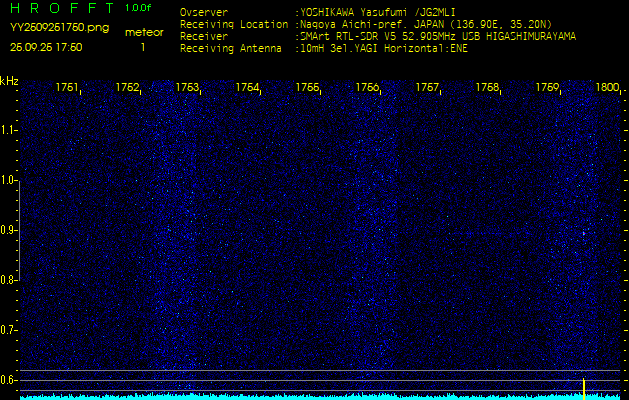Click the 0.6 frequency axis label
The image size is (629, 400).
coord(8,380)
